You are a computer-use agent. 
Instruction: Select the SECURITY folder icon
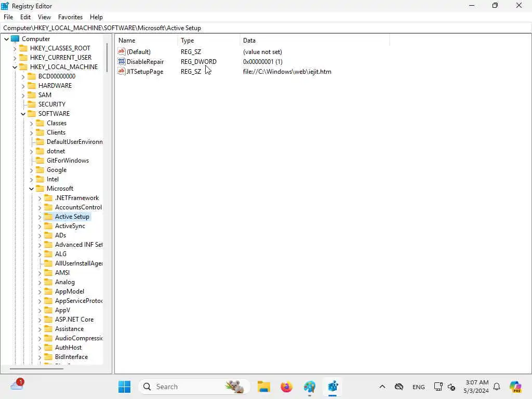(x=32, y=104)
